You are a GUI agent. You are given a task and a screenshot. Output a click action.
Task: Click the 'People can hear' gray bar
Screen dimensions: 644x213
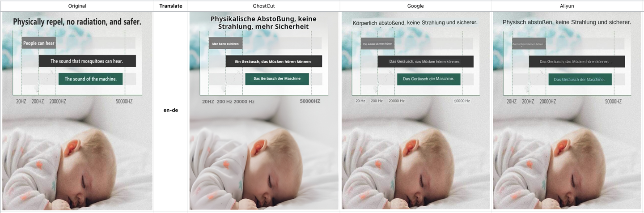pyautogui.click(x=38, y=43)
